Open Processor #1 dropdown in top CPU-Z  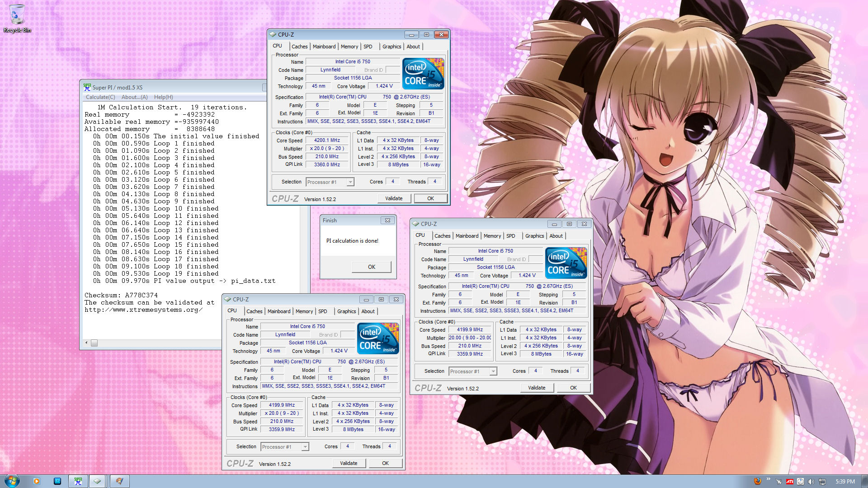coord(330,182)
